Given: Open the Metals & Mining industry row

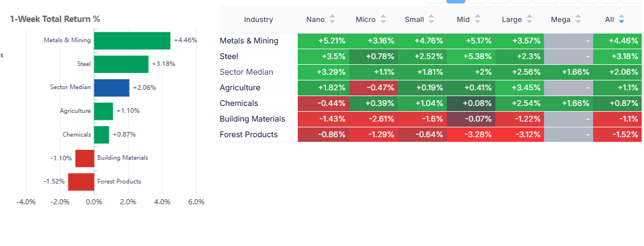Looking at the screenshot, I should (249, 41).
